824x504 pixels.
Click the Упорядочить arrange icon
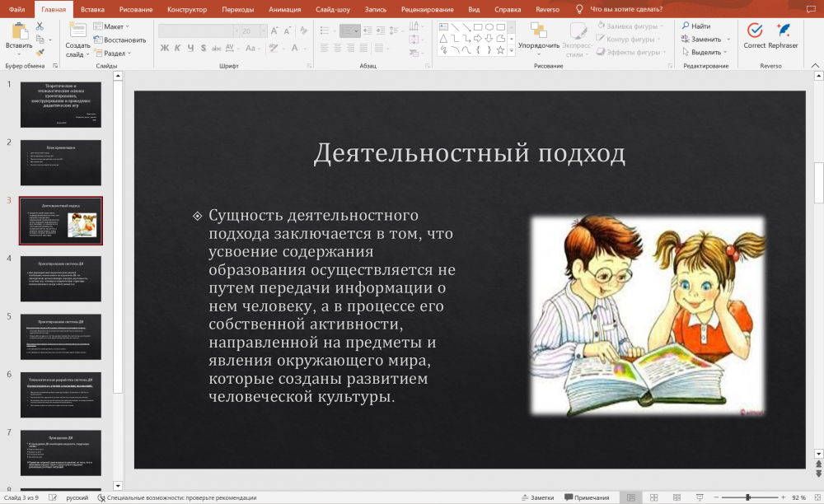pyautogui.click(x=539, y=30)
